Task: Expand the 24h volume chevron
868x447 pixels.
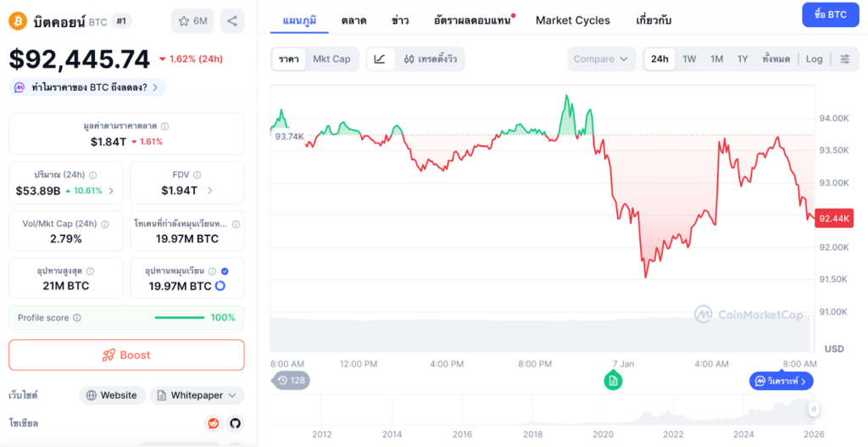Action: (111, 191)
